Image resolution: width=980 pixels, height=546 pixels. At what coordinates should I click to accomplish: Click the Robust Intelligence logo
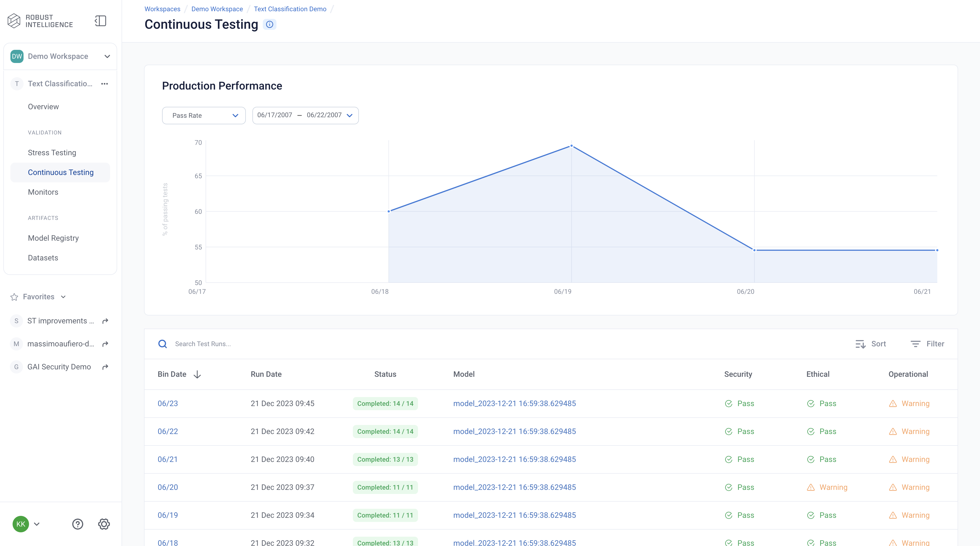coord(40,21)
